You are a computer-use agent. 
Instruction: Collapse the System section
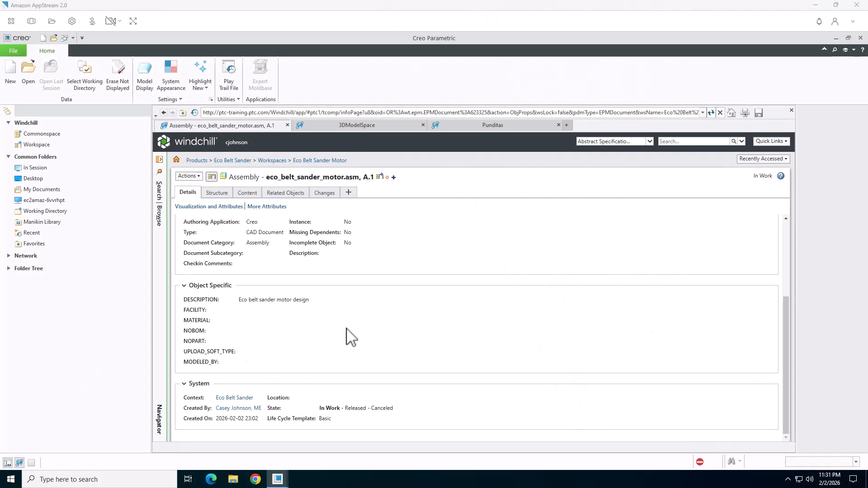(x=184, y=384)
